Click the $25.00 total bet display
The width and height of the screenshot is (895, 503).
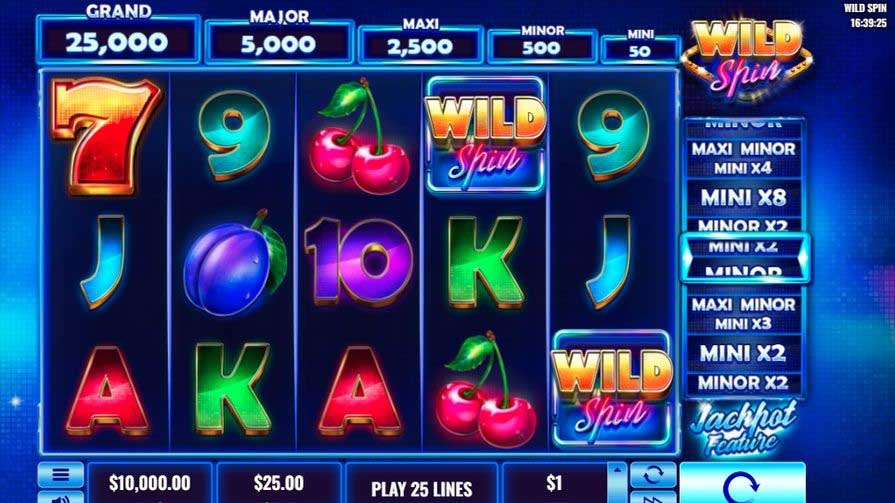point(279,484)
